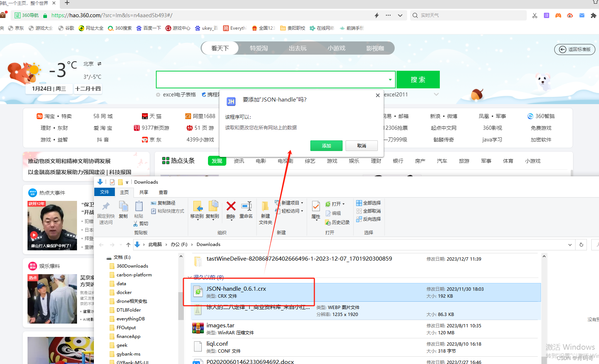Click the lightning speed-mode icon in address bar

(376, 15)
